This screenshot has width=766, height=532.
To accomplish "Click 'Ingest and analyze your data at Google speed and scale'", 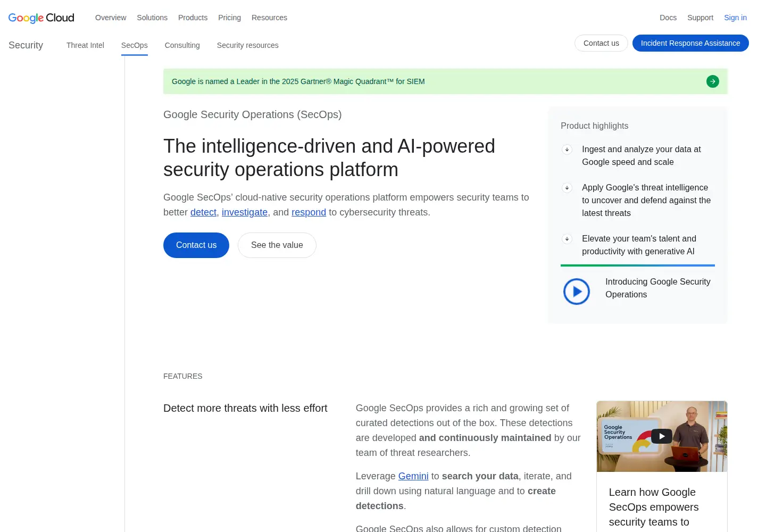I will 642,156.
